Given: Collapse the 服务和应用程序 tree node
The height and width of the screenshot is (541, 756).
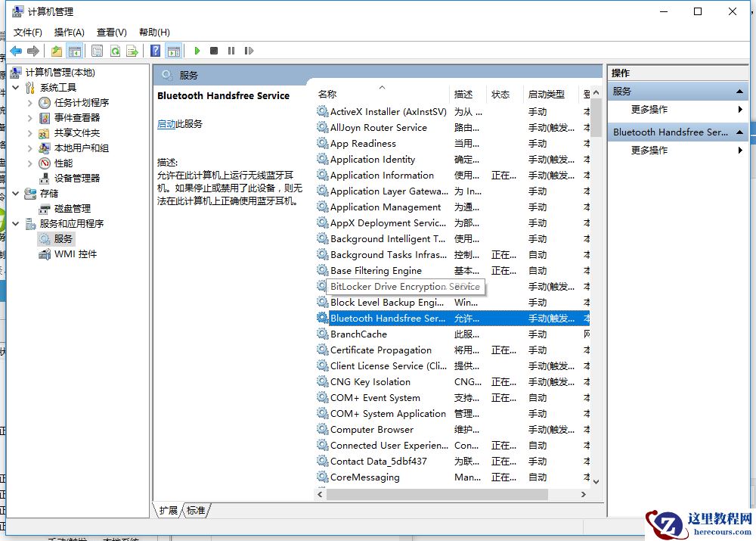Looking at the screenshot, I should click(16, 224).
